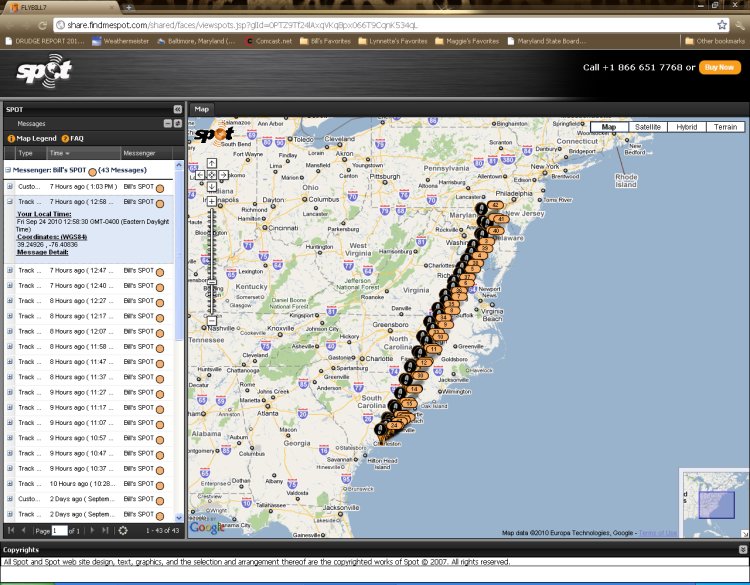
Task: Go to next page of messages
Action: pos(92,530)
